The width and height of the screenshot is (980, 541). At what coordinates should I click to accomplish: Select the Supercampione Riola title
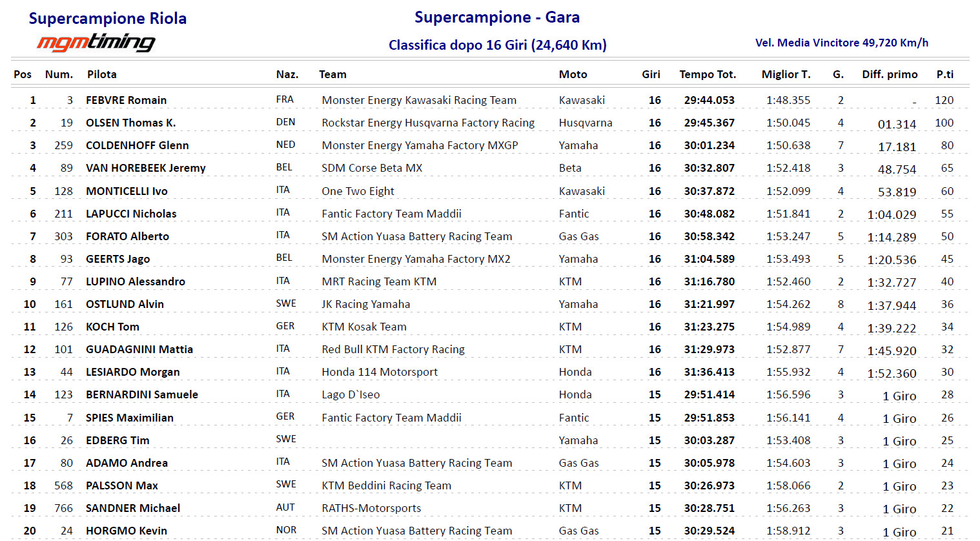[108, 18]
